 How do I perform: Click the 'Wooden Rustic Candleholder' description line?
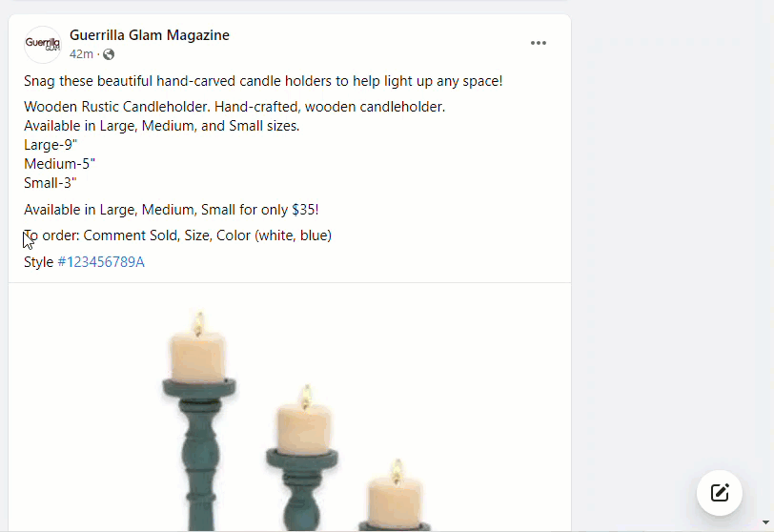(x=234, y=107)
